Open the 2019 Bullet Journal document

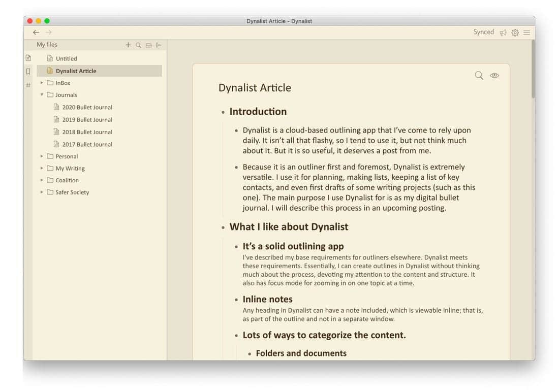click(x=87, y=120)
